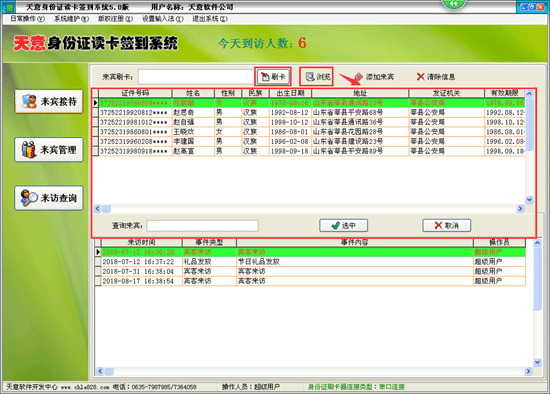
Task: Click the 查询来宾 search input field
Action: (202, 226)
